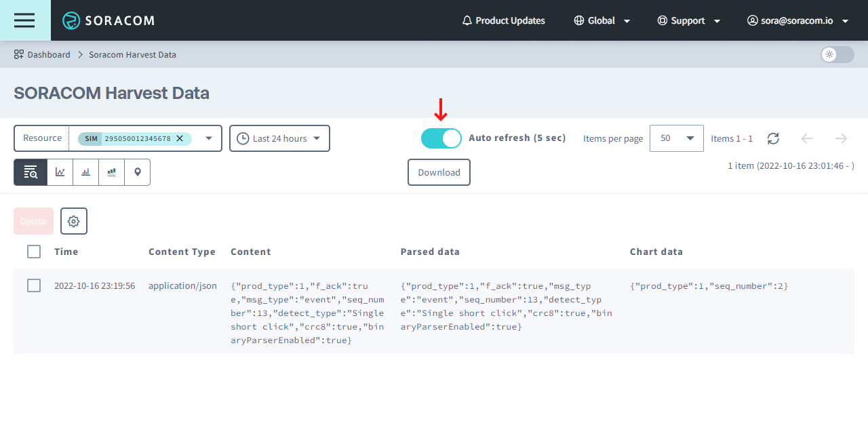
Task: Click the Download button
Action: tap(439, 172)
